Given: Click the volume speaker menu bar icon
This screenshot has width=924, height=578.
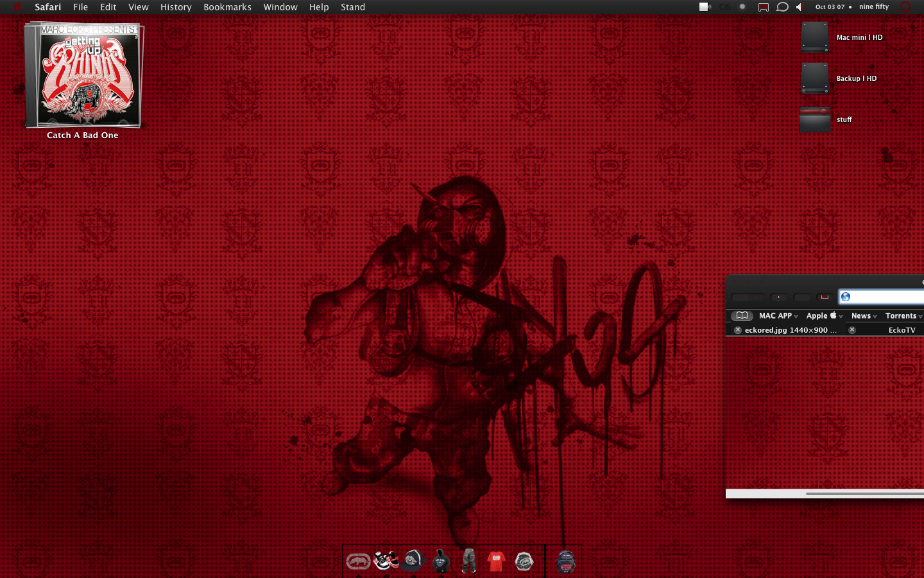Looking at the screenshot, I should click(800, 7).
